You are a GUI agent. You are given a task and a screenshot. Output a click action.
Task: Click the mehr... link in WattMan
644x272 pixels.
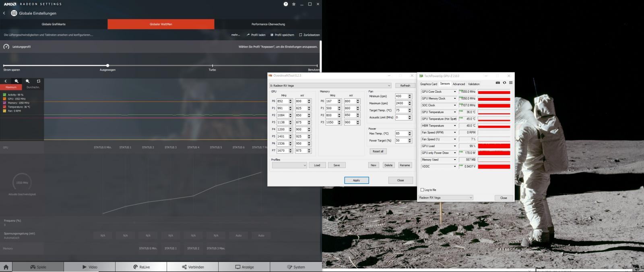click(x=235, y=35)
